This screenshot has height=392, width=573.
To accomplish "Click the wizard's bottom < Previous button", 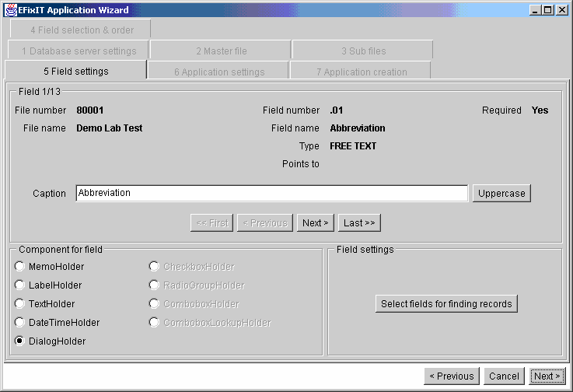I will (x=452, y=376).
